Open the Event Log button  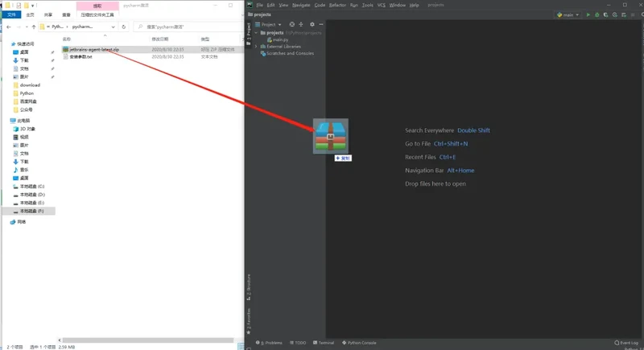click(x=627, y=343)
